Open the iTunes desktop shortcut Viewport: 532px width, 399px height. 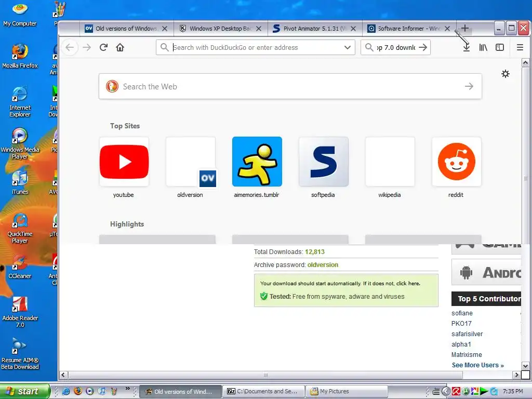(20, 182)
